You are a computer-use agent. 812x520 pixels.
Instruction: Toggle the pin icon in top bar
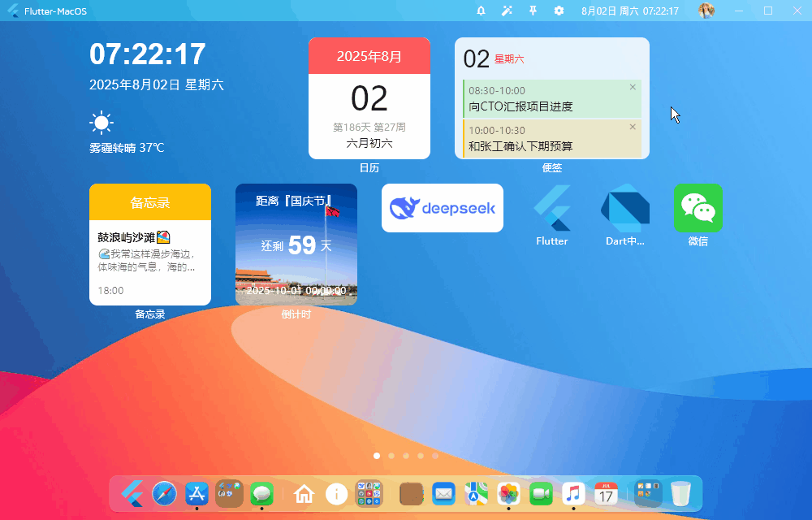pyautogui.click(x=533, y=11)
